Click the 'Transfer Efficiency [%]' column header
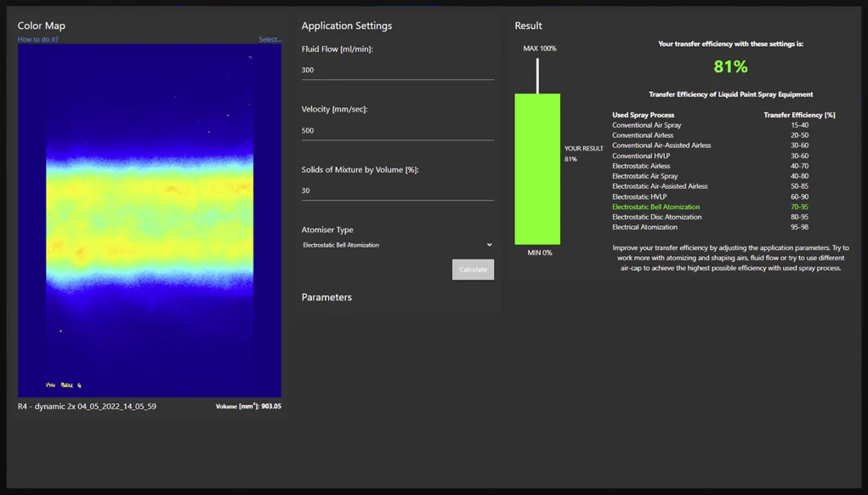The width and height of the screenshot is (868, 495). (799, 115)
